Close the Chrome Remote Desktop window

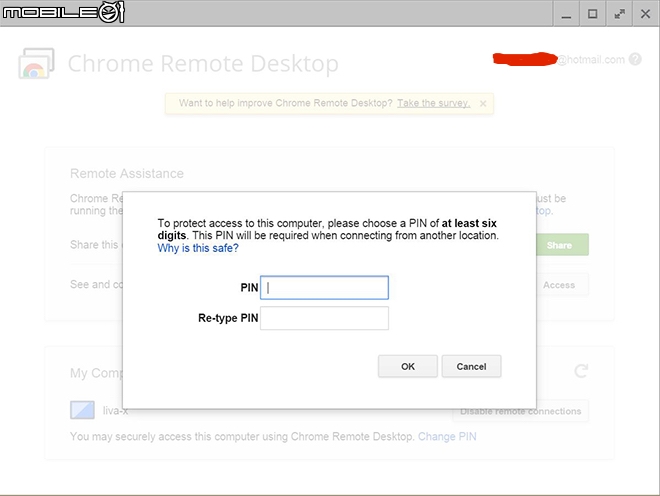click(x=645, y=14)
